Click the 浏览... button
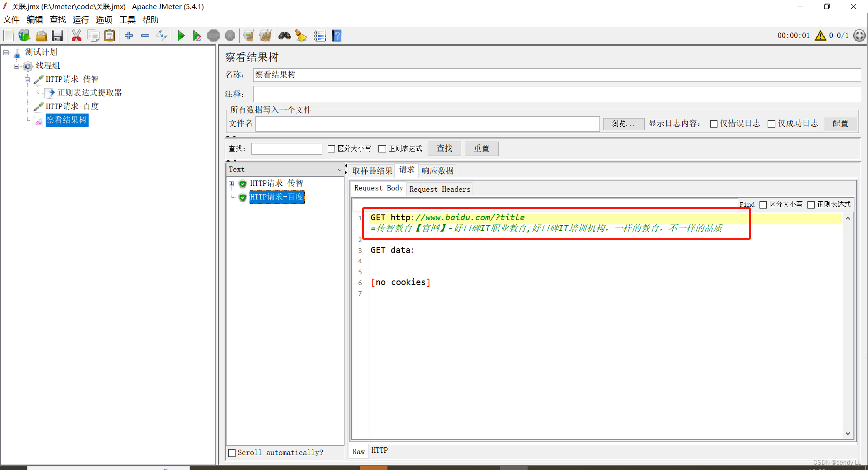The height and width of the screenshot is (470, 868). pyautogui.click(x=623, y=123)
